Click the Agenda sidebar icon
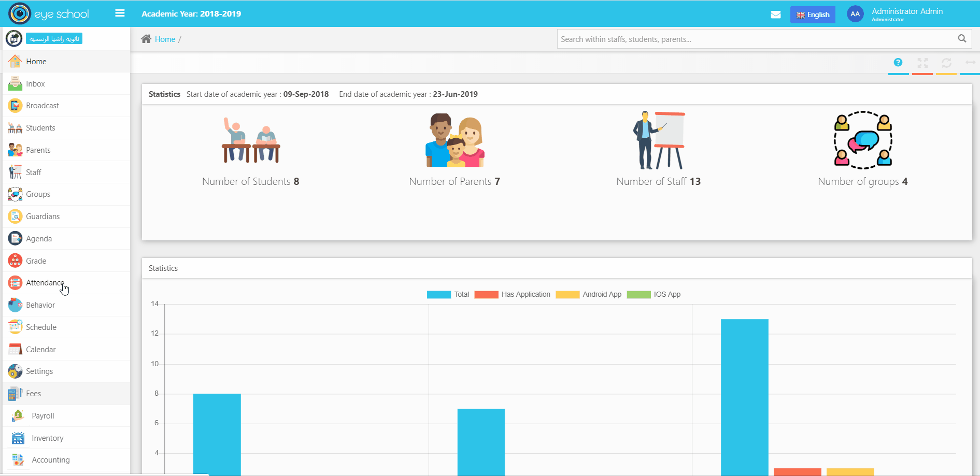 coord(15,238)
